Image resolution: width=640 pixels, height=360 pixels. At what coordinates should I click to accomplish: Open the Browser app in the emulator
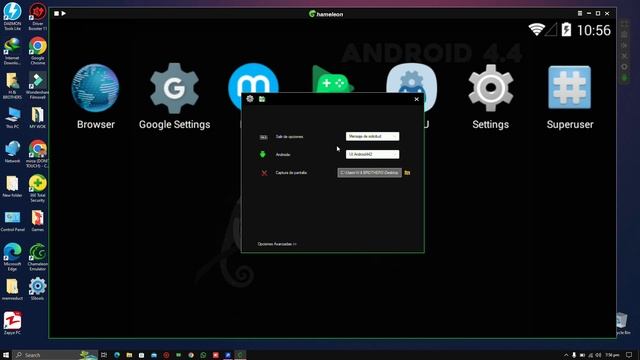coord(96,88)
